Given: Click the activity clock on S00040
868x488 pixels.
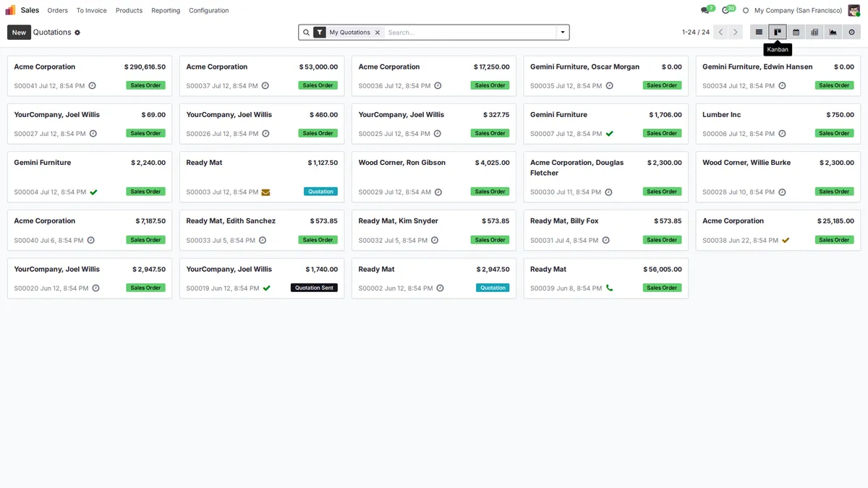Looking at the screenshot, I should (x=90, y=240).
